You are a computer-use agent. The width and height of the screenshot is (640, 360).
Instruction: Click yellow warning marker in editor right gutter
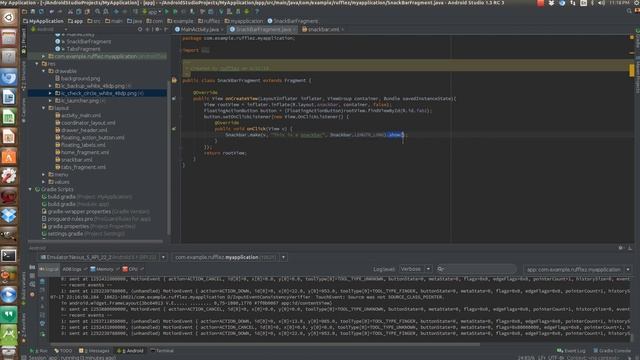632,70
